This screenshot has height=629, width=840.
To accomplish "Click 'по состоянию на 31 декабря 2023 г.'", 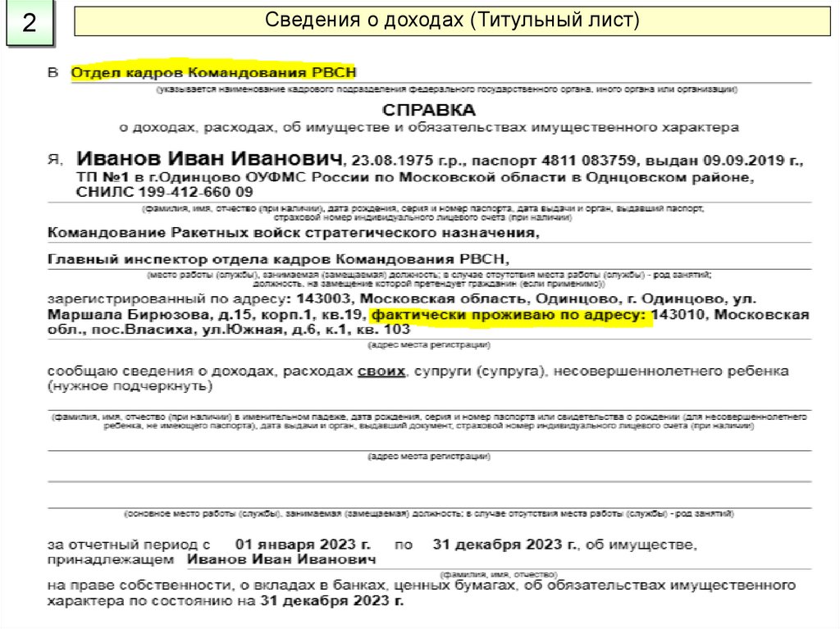I will pyautogui.click(x=267, y=600).
